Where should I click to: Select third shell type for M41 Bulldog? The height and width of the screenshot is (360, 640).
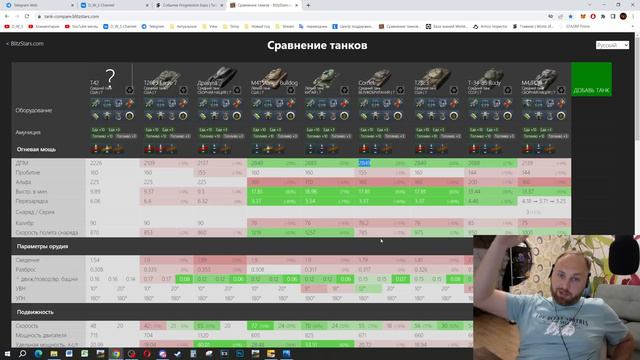click(280, 149)
